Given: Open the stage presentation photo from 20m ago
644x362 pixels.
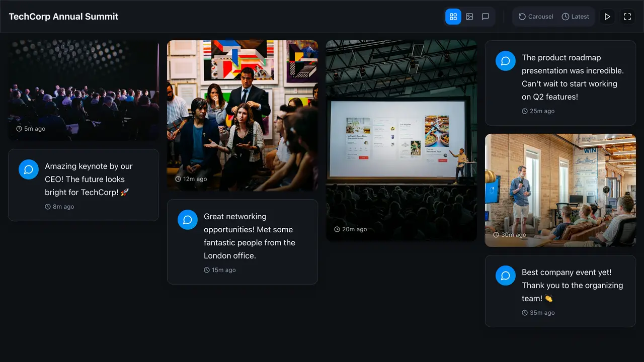Looking at the screenshot, I should tap(401, 141).
